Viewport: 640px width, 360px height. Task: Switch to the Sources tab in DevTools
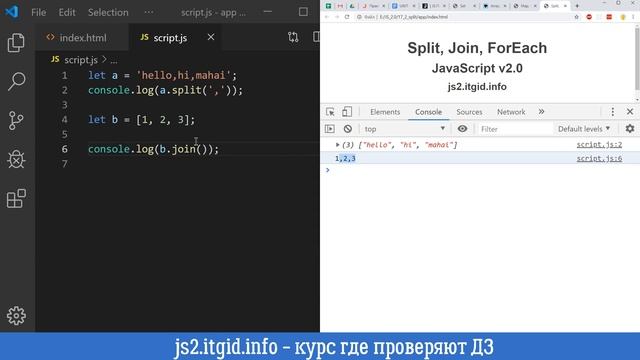point(469,112)
